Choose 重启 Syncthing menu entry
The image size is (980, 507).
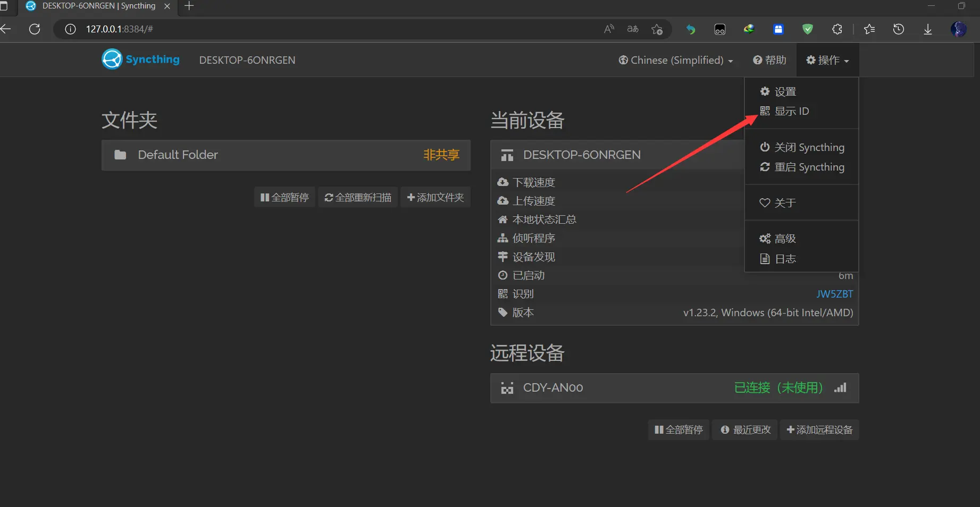[801, 167]
